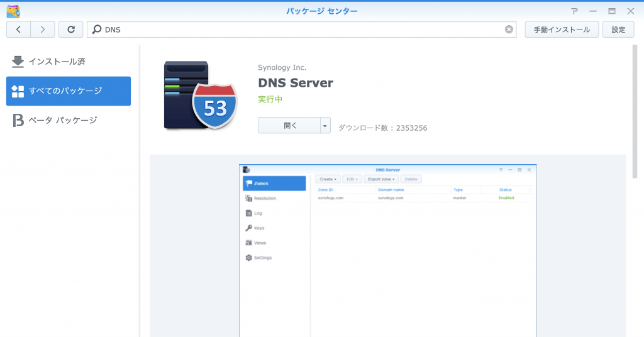Click the refresh button icon
The height and width of the screenshot is (337, 644).
pos(70,30)
